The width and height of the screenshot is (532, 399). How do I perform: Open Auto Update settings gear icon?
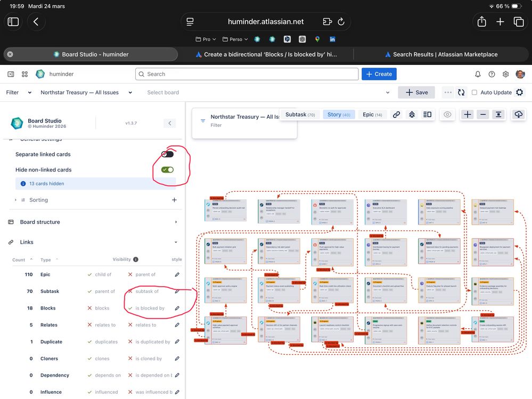pyautogui.click(x=519, y=92)
